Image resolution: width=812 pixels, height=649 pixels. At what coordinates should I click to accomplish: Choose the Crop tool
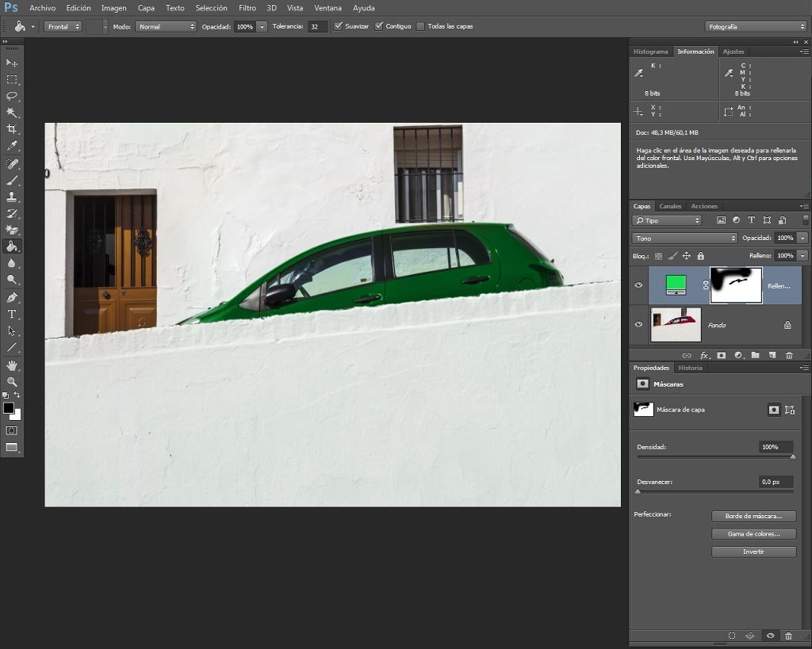coord(11,129)
